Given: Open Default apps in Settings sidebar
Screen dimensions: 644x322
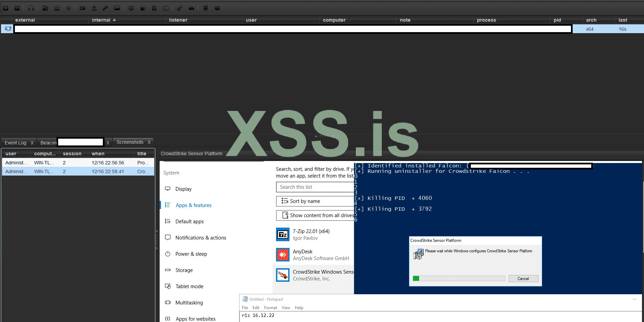Looking at the screenshot, I should pyautogui.click(x=189, y=222).
